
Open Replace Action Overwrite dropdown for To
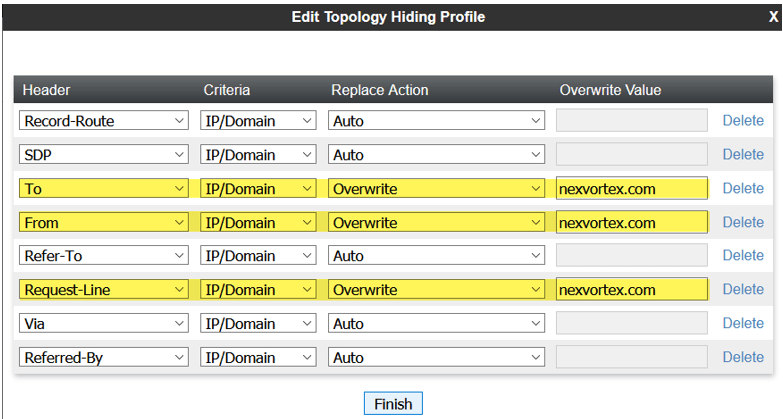(436, 188)
